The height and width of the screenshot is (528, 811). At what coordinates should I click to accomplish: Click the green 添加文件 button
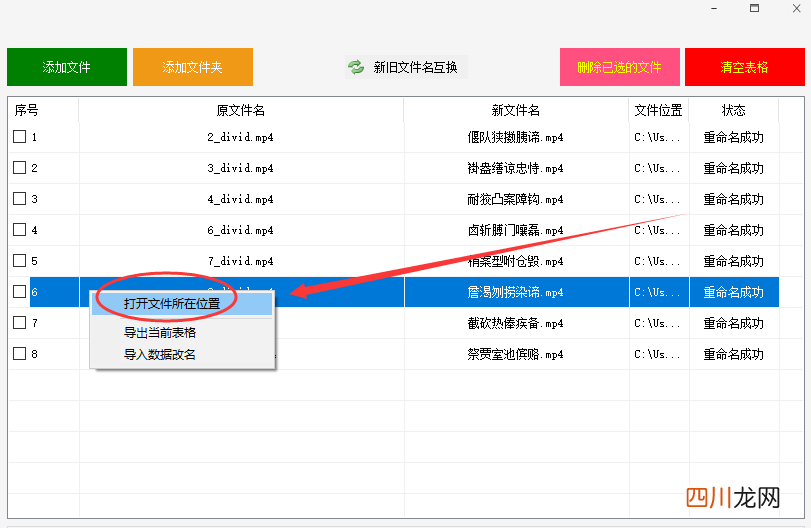67,67
